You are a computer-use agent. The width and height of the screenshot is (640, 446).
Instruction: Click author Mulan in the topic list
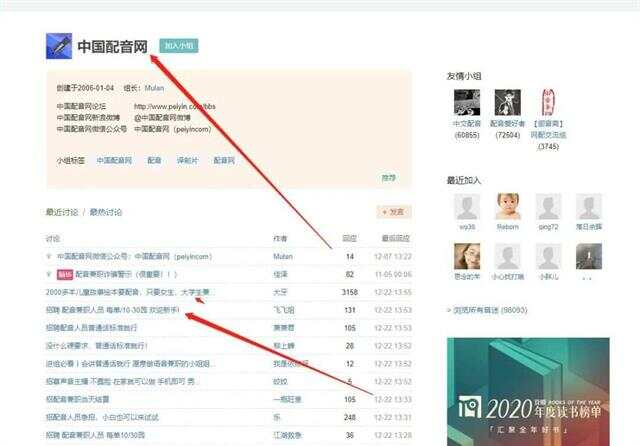pos(283,257)
